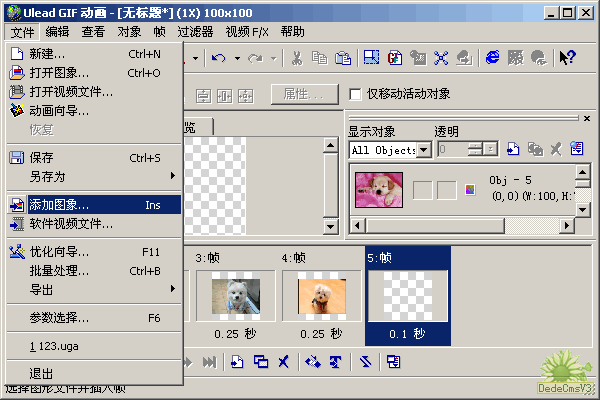Select 添加图象... menu item
Screen dimensions: 600x400
(x=94, y=205)
